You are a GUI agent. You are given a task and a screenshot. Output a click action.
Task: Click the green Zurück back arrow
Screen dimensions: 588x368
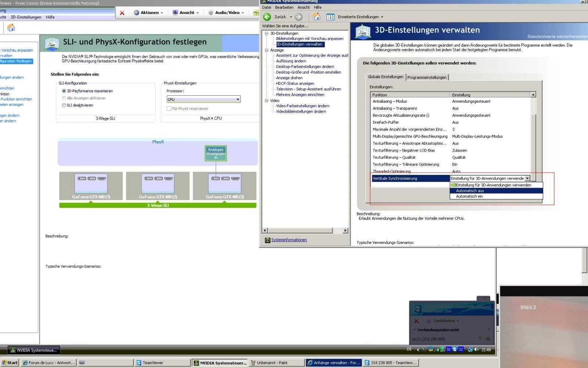pos(267,17)
